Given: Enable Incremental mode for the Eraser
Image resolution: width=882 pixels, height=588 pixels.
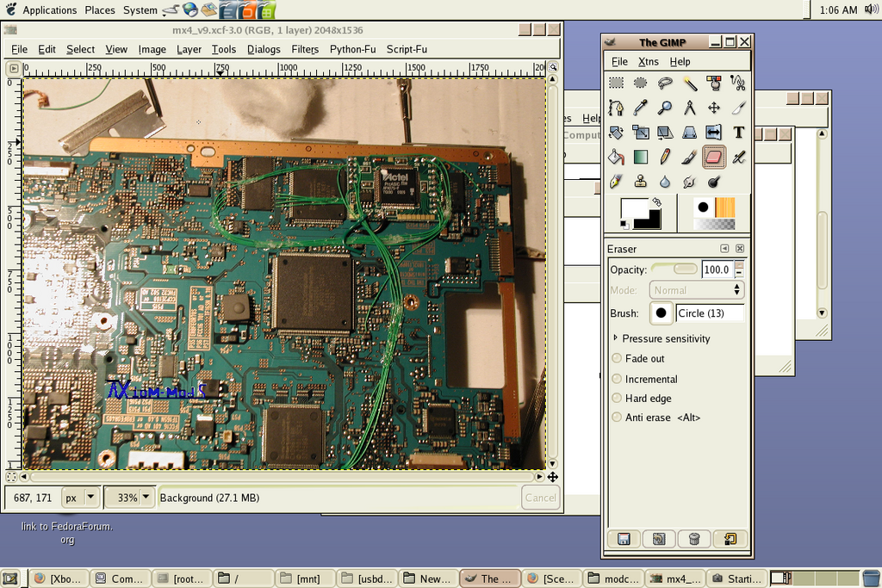Looking at the screenshot, I should [617, 378].
